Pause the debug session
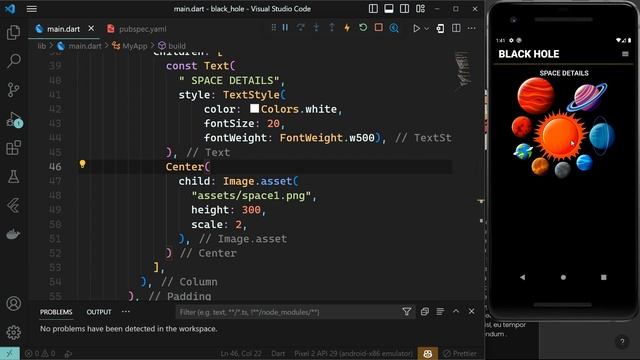 coord(285,28)
